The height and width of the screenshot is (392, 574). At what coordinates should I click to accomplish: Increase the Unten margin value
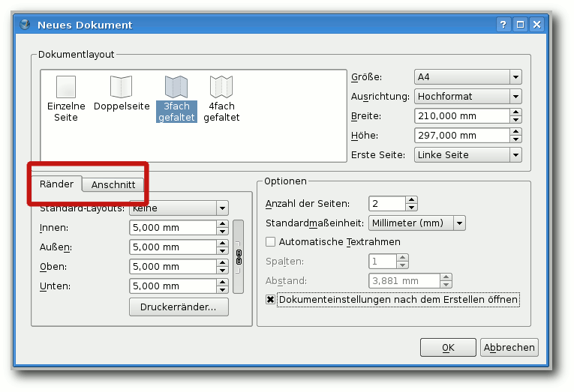(222, 283)
